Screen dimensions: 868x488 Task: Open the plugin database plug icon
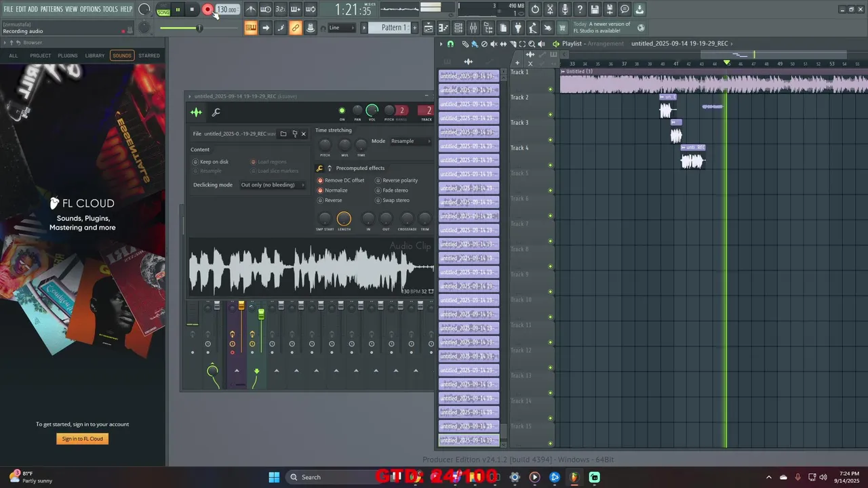pyautogui.click(x=518, y=28)
